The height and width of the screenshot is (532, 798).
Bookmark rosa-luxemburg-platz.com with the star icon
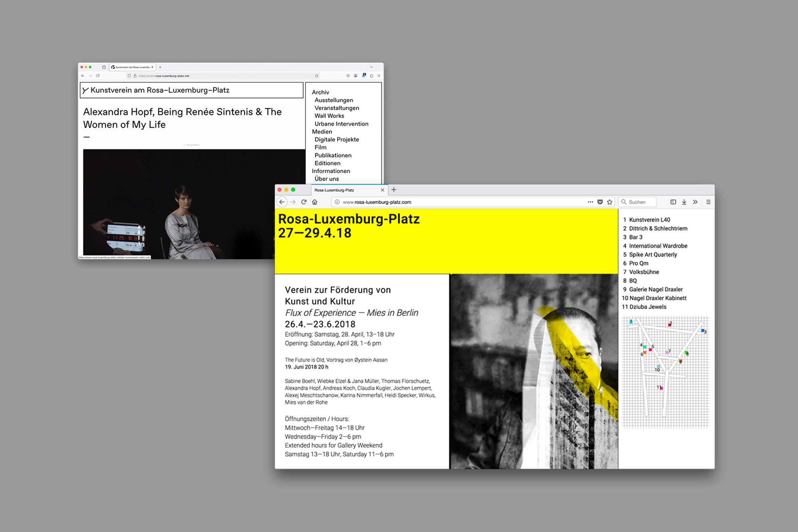coord(610,202)
